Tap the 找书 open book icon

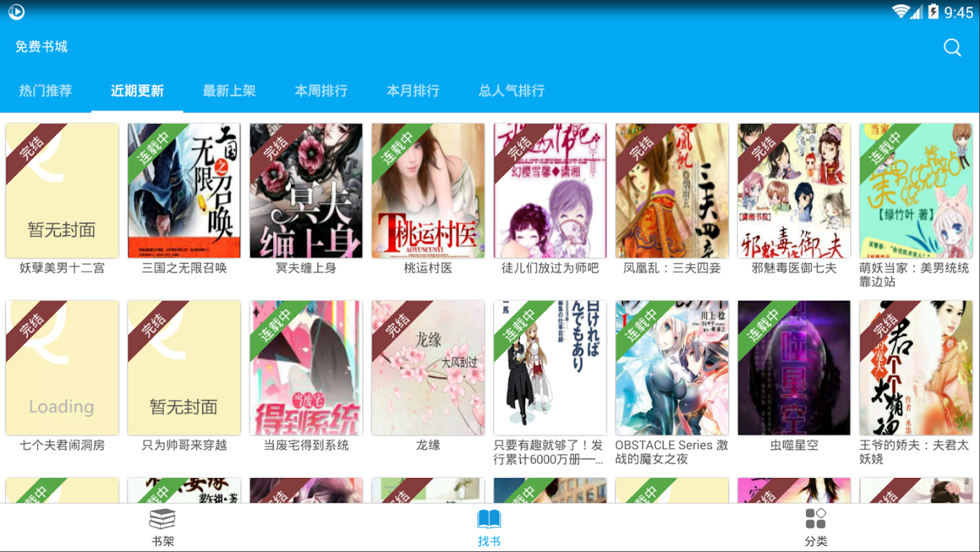[x=489, y=519]
